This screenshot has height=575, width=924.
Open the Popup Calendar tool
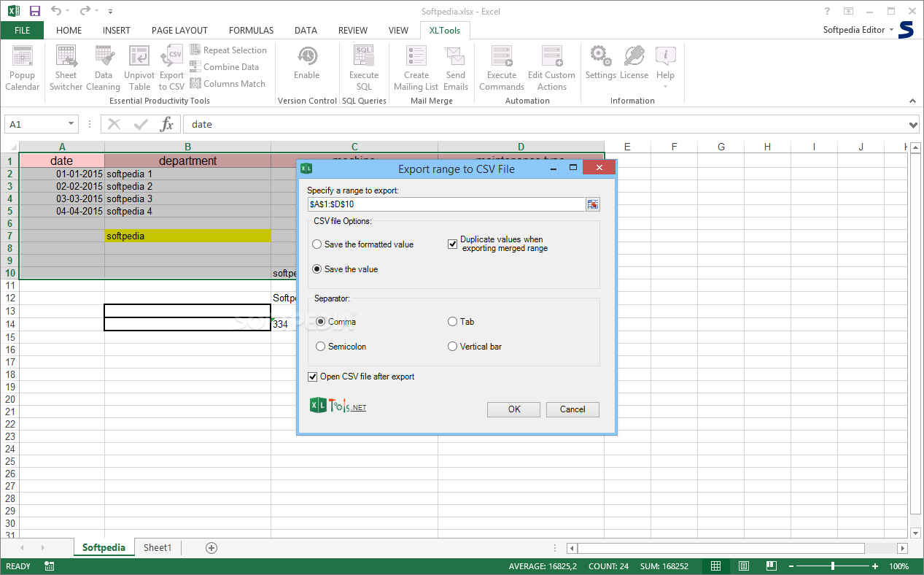pyautogui.click(x=22, y=68)
